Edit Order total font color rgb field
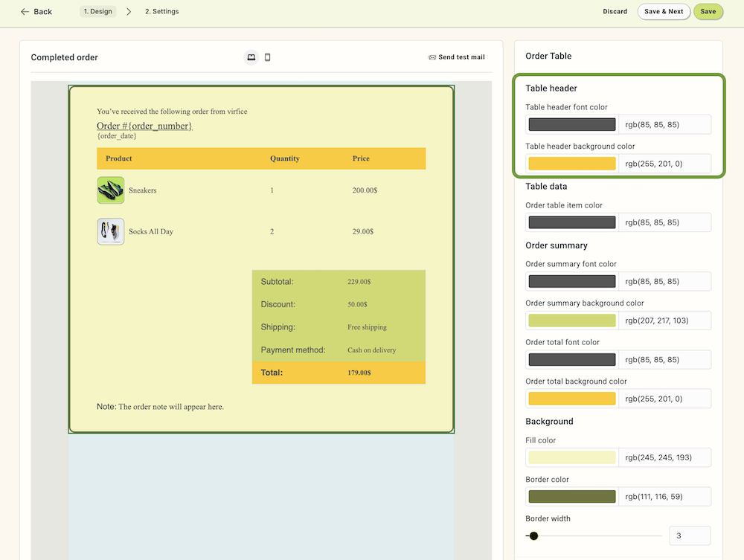 point(664,359)
